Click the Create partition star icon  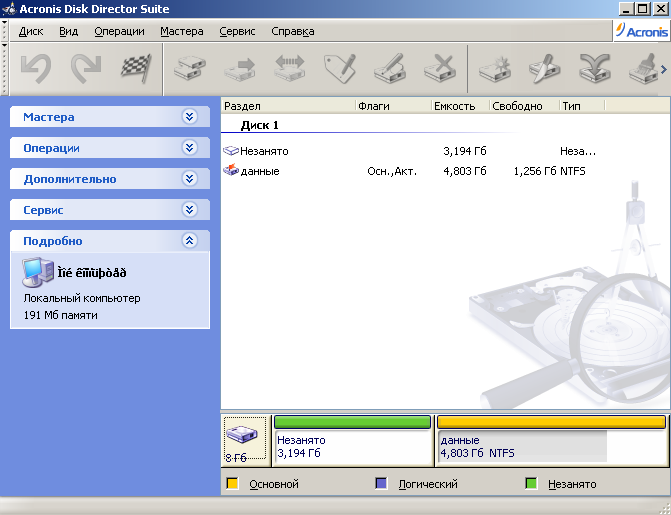click(495, 68)
